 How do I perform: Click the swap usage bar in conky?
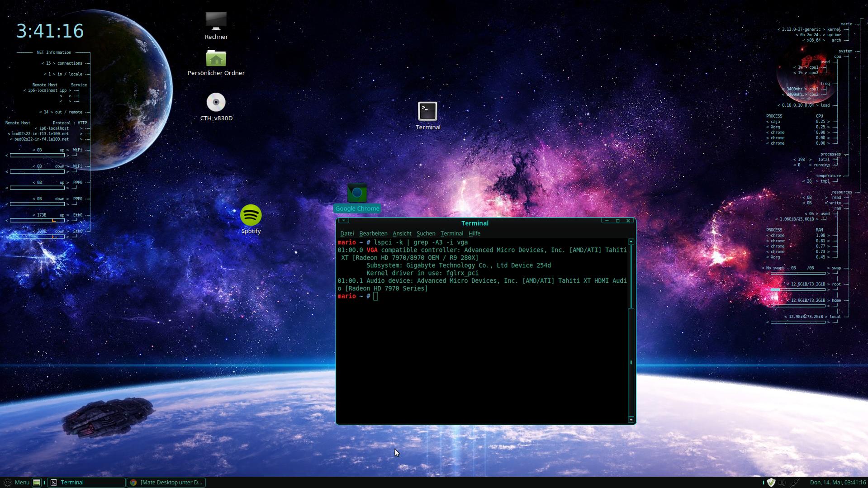point(798,273)
